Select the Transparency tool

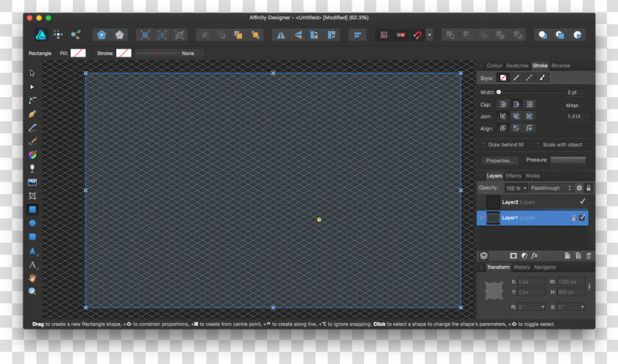point(32,168)
